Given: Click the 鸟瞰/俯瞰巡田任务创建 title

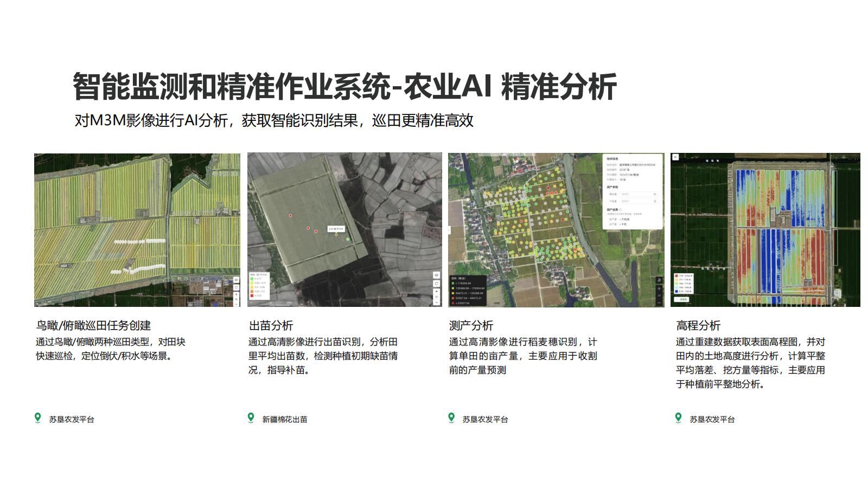Looking at the screenshot, I should click(x=92, y=325).
